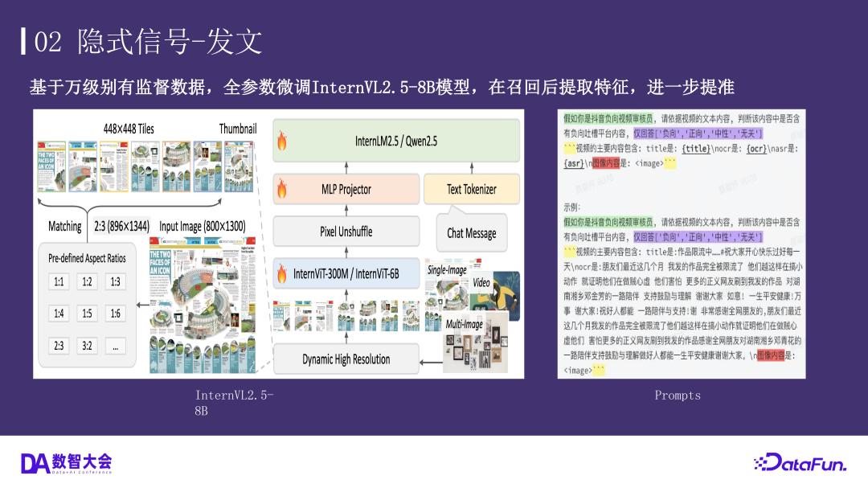Click the DA数智大会 logo

tap(67, 463)
